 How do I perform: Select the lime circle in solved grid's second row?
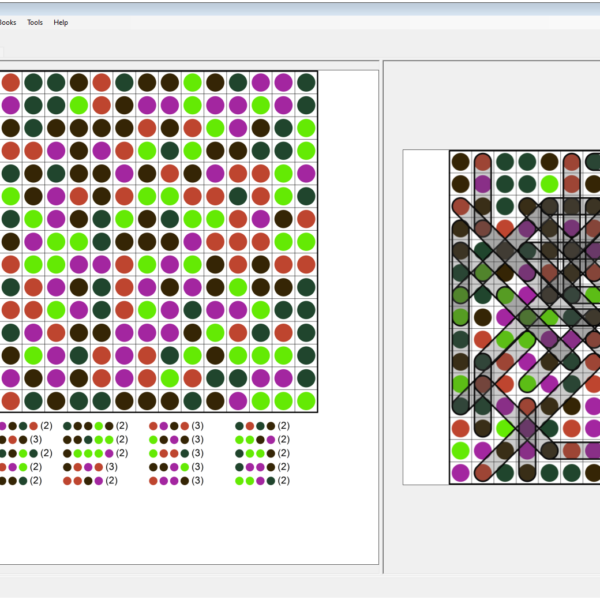549,184
